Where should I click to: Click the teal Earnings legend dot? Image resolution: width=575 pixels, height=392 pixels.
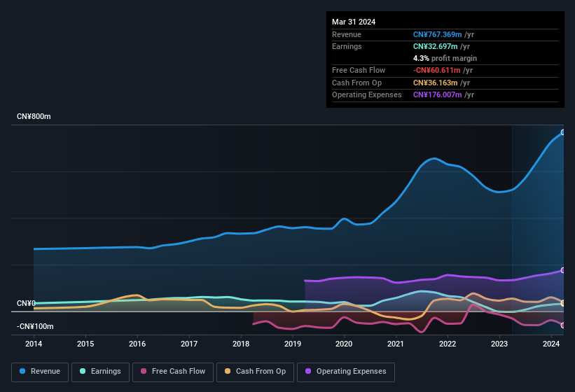83,371
